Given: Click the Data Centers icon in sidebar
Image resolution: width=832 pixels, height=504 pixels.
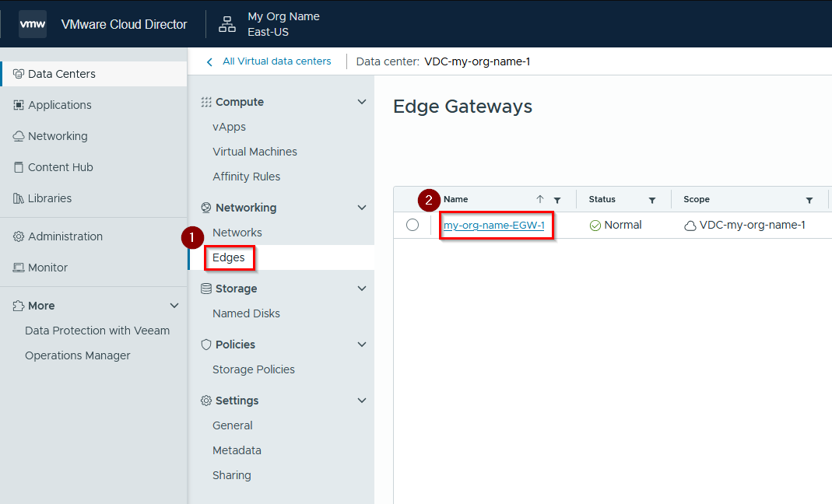Looking at the screenshot, I should point(19,74).
